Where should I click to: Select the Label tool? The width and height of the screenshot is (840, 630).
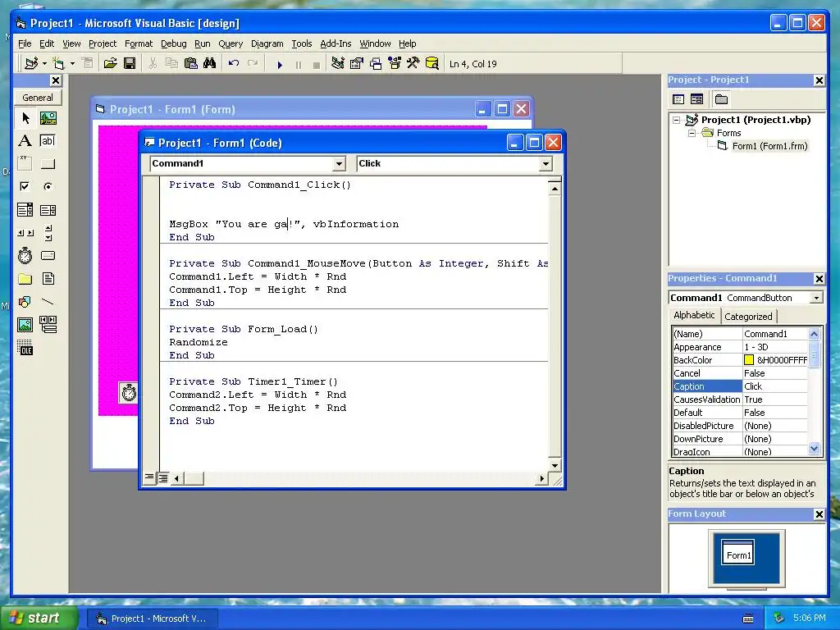[x=25, y=141]
